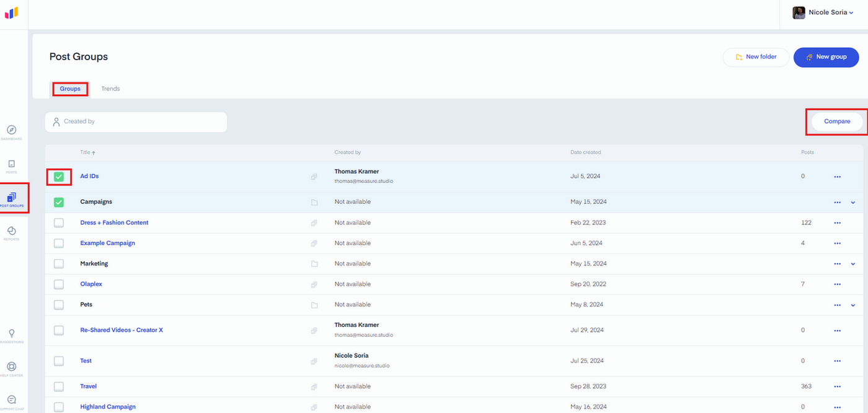Open the Posts sidebar icon
This screenshot has width=868, height=413.
tap(11, 164)
